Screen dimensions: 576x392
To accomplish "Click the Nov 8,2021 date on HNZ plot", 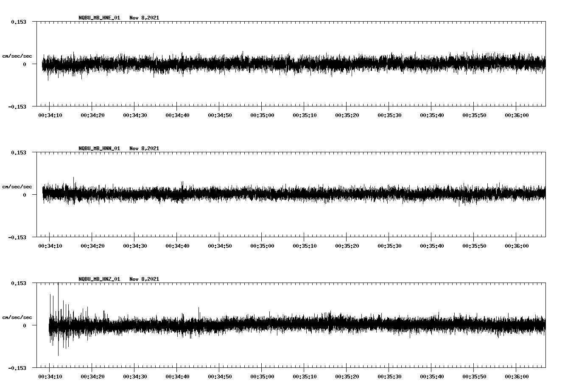I will click(144, 279).
